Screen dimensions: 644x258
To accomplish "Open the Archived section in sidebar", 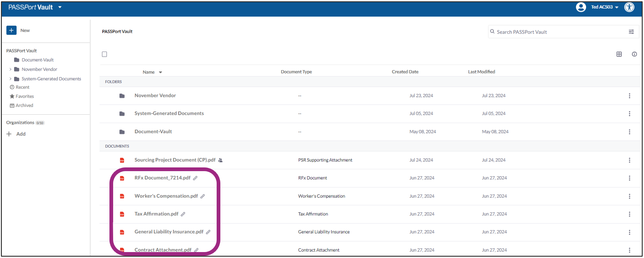I will click(24, 105).
